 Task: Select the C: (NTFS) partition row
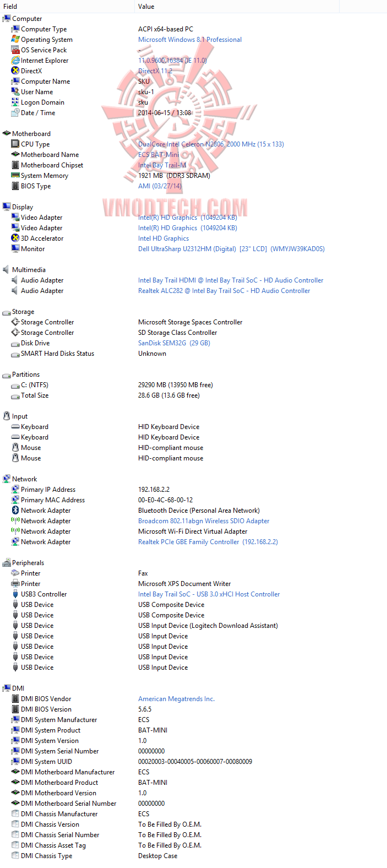tap(193, 385)
